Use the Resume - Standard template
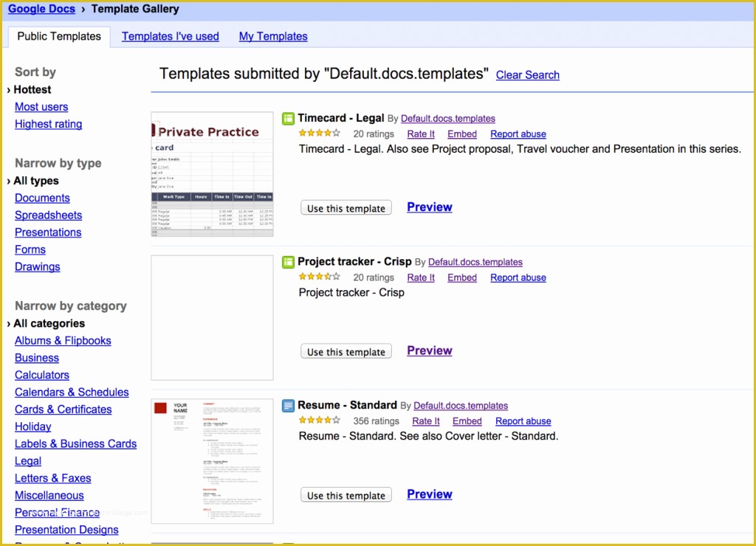This screenshot has width=756, height=546. click(x=346, y=495)
